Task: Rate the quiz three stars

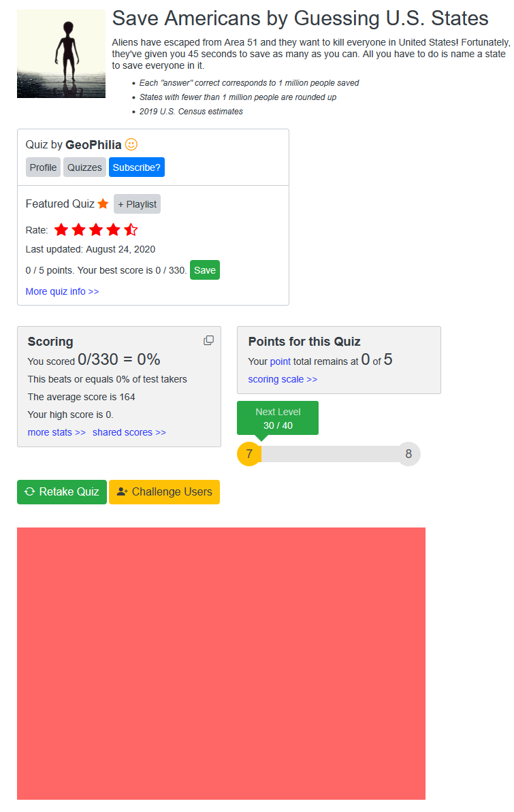Action: [x=96, y=229]
